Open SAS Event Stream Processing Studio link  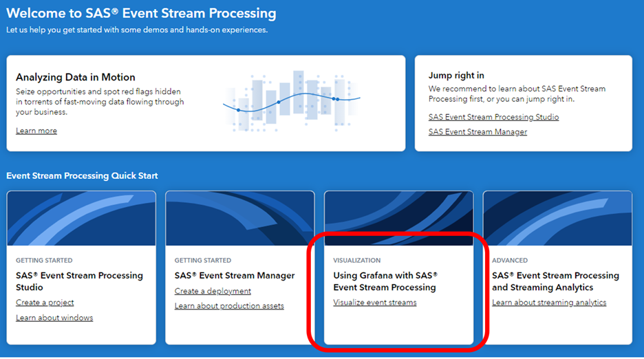pos(493,117)
